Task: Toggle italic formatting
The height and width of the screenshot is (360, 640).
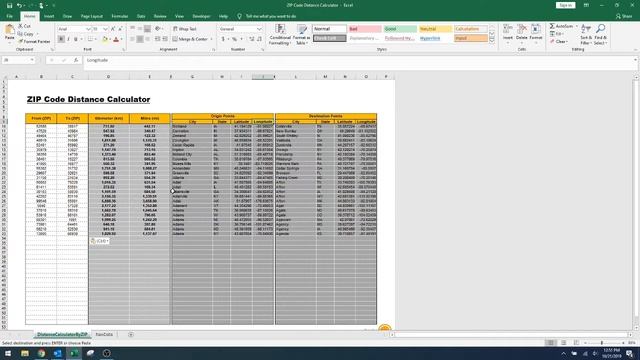Action: point(68,39)
